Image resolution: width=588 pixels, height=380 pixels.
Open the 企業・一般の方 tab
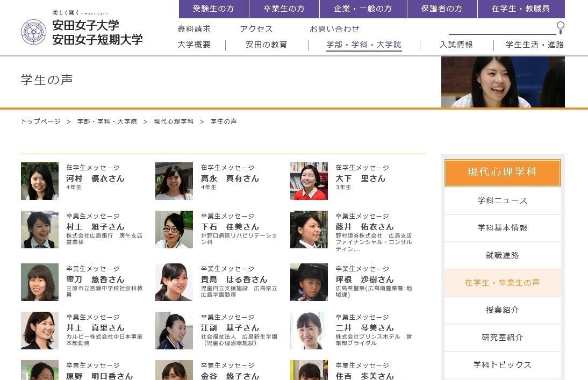363,9
